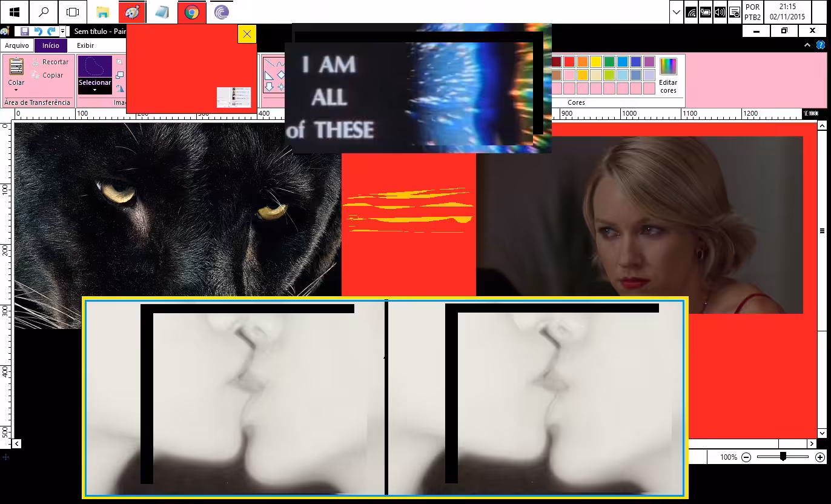Screen dimensions: 831x504
Task: Collapse the ribbon with the chevron
Action: [807, 45]
